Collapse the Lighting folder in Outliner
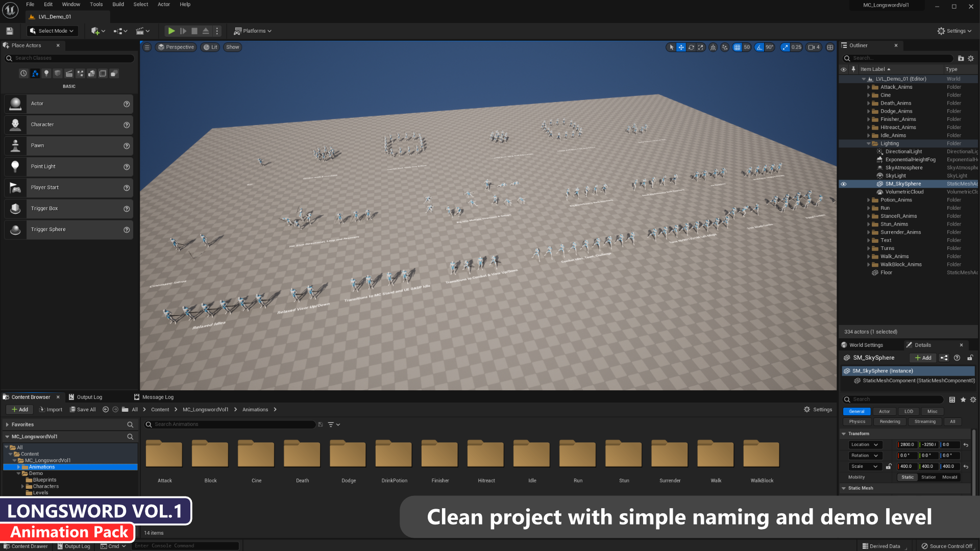Viewport: 980px width, 551px height. pyautogui.click(x=868, y=144)
